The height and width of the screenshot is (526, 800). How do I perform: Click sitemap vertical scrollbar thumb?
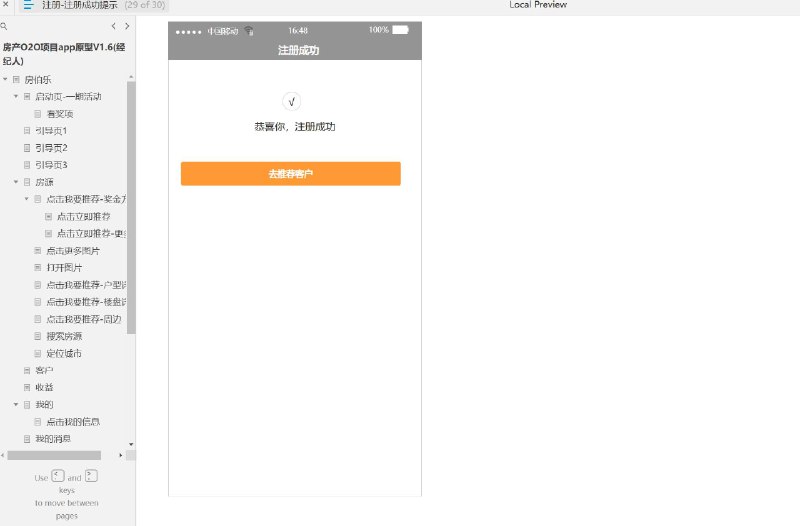pyautogui.click(x=131, y=207)
